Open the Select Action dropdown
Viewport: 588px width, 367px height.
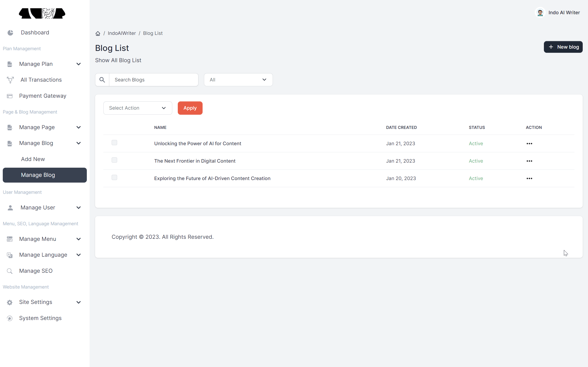click(138, 108)
